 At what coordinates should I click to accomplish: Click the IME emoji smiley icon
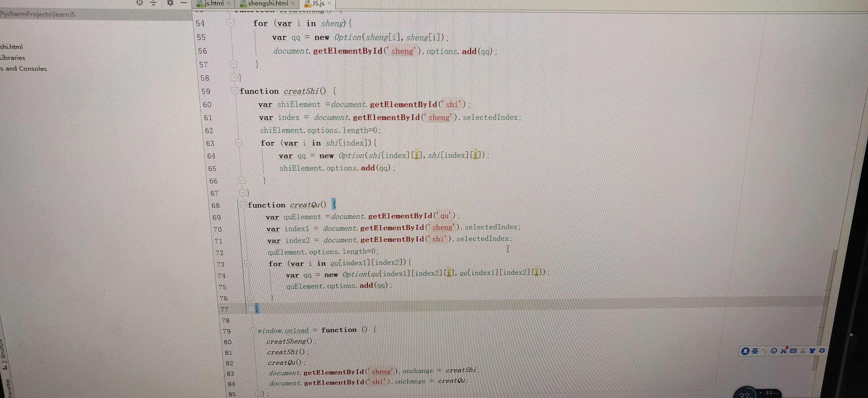(774, 351)
